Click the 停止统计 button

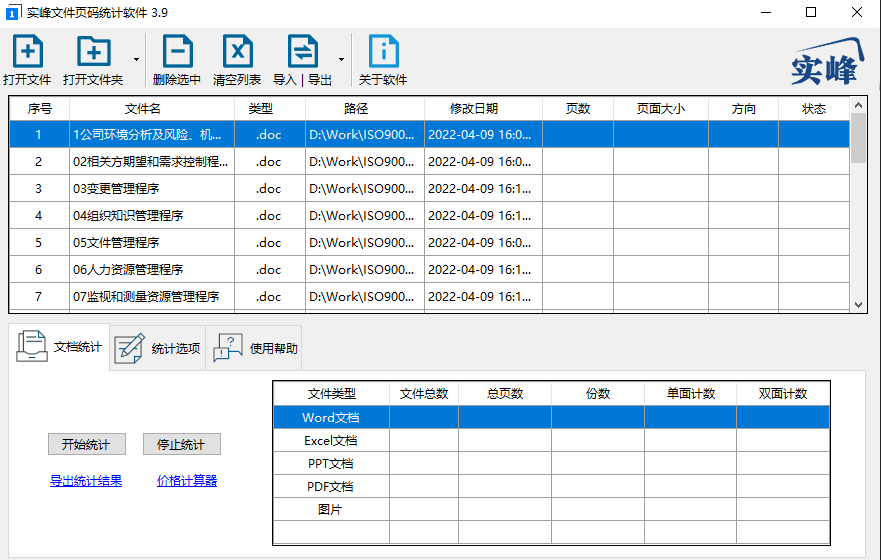(x=181, y=444)
